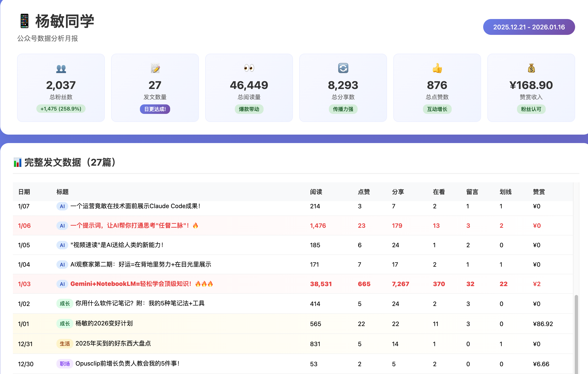This screenshot has height=374, width=588.
Task: Click the thumbs-up likes icon
Action: (437, 68)
